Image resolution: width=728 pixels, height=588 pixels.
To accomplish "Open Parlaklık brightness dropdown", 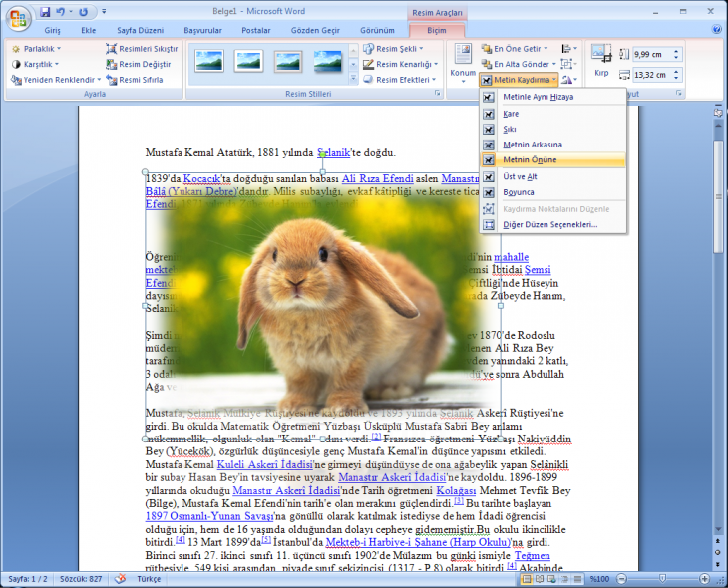I will (37, 49).
